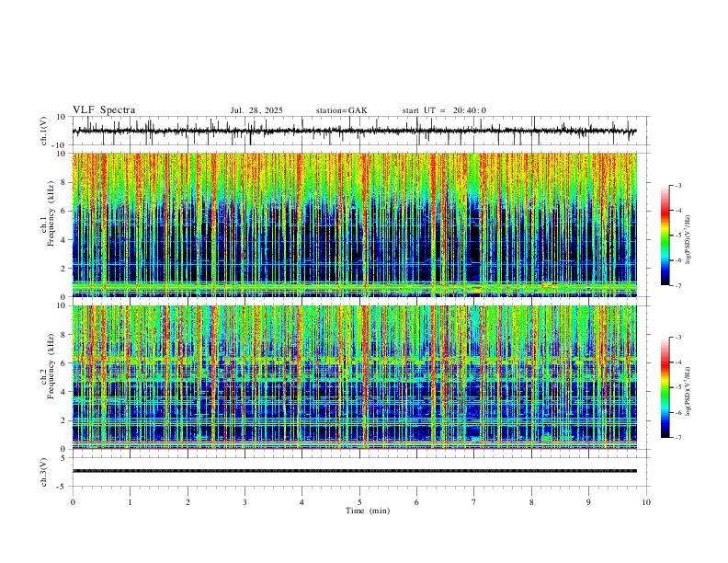The width and height of the screenshot is (728, 563).
Task: Click the ch.1 "Frequency (kHz)" axis label
Action: pos(51,214)
